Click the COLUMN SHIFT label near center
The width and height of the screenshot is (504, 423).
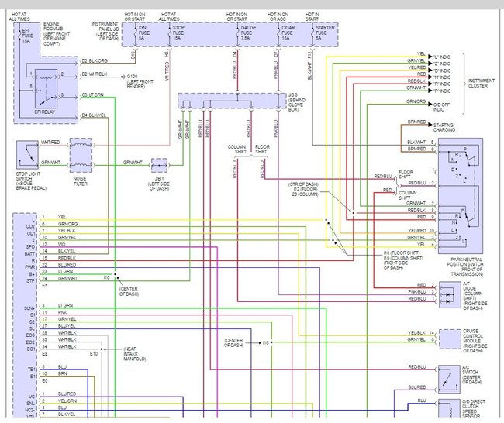[237, 150]
